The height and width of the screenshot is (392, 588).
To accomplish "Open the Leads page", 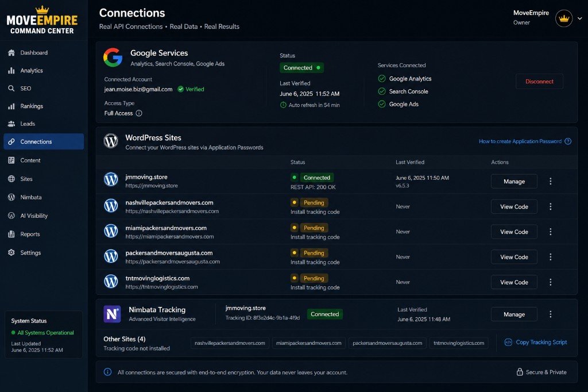I will [44, 124].
